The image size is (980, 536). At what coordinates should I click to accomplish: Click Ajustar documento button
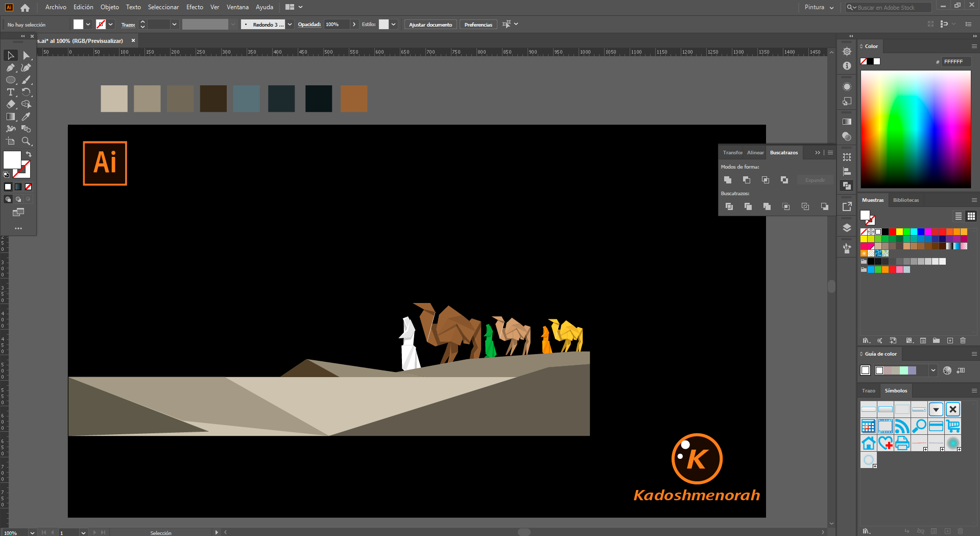click(x=431, y=25)
